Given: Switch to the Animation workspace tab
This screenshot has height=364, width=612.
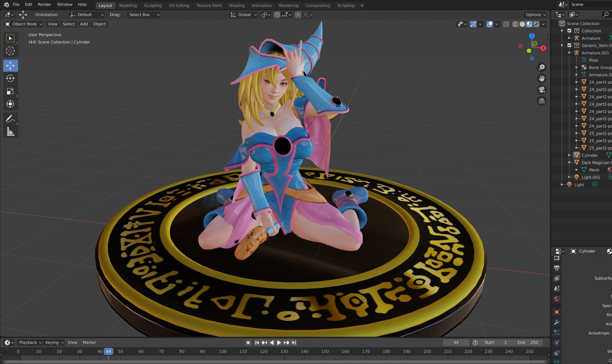Looking at the screenshot, I should [262, 5].
